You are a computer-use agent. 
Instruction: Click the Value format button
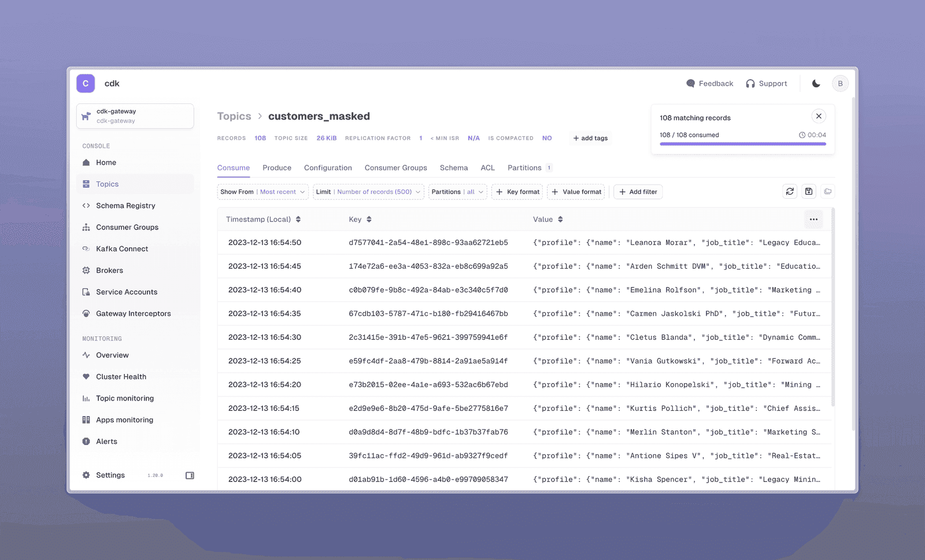pyautogui.click(x=576, y=192)
